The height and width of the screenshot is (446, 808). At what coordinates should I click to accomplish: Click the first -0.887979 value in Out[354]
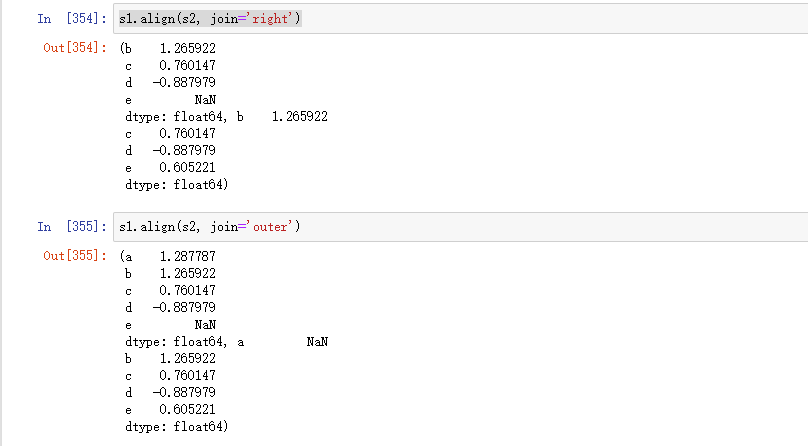click(x=184, y=82)
